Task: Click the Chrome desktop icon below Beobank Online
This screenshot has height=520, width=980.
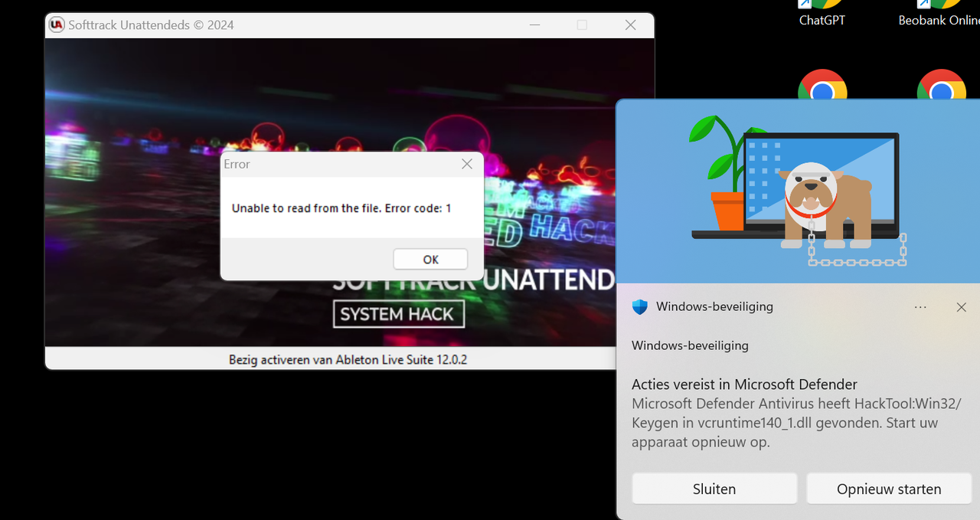Action: pos(941,86)
